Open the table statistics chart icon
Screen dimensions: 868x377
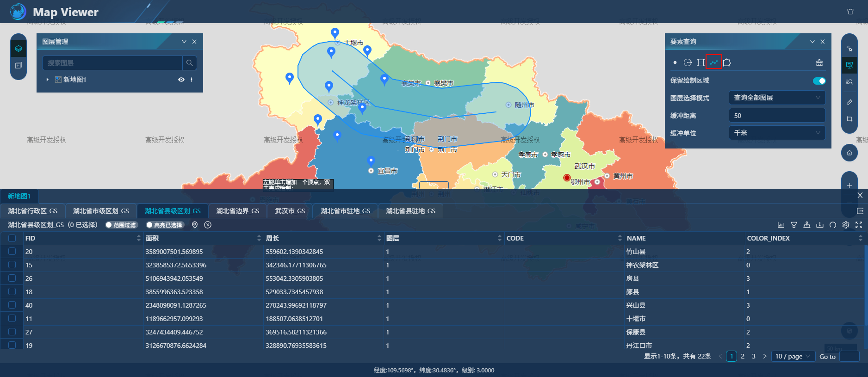781,225
